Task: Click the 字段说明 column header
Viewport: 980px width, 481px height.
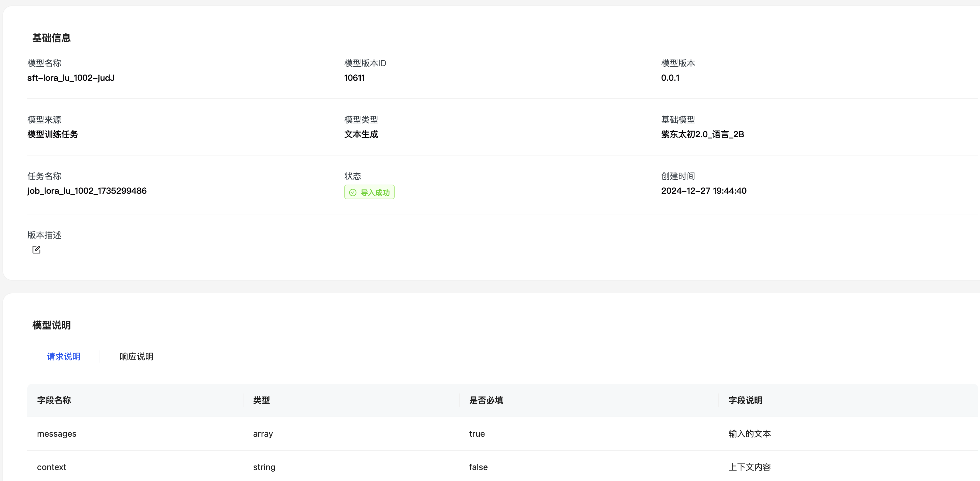Action: tap(745, 400)
